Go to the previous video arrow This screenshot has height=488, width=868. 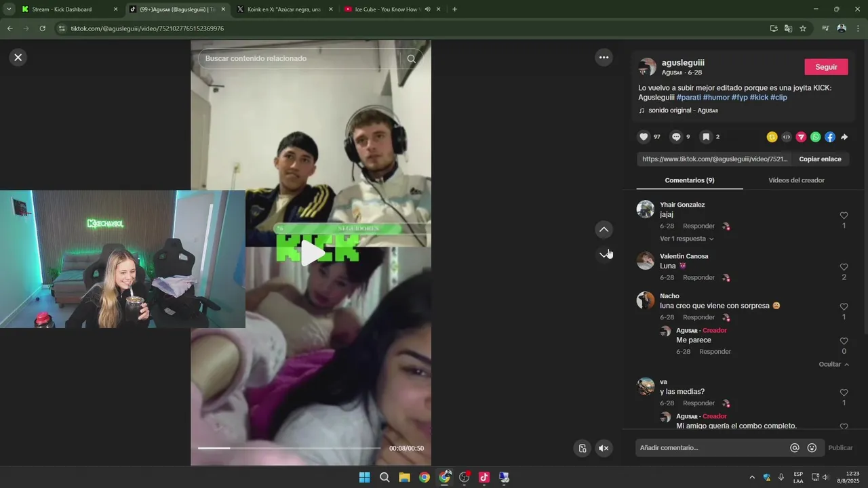pyautogui.click(x=604, y=230)
